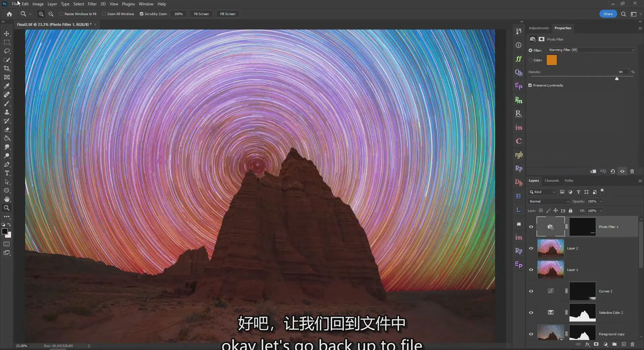This screenshot has height=350, width=644.
Task: Select the Color radio button
Action: (x=530, y=60)
